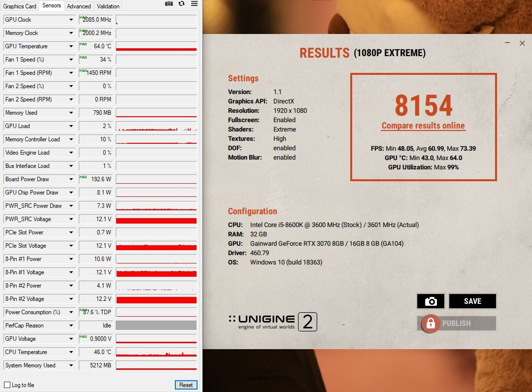Viewport: 532px width, 392px height.
Task: Click the Intel Core i5-8600K CPU text
Action: (334, 225)
